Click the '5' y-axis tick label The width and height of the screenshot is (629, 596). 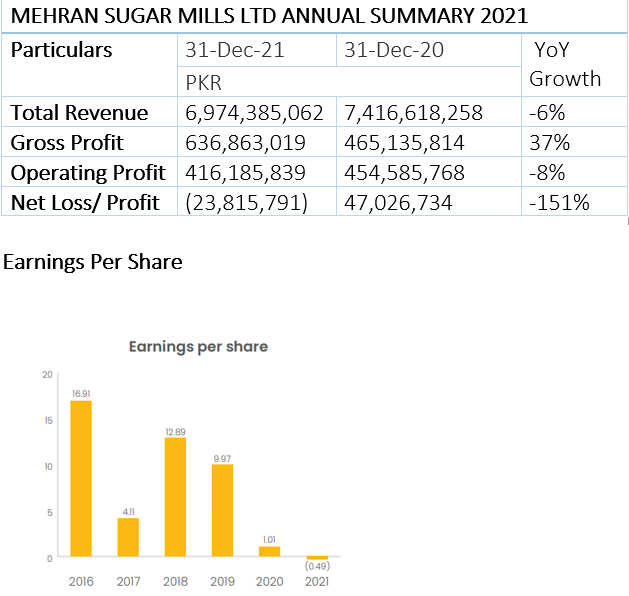pos(50,513)
